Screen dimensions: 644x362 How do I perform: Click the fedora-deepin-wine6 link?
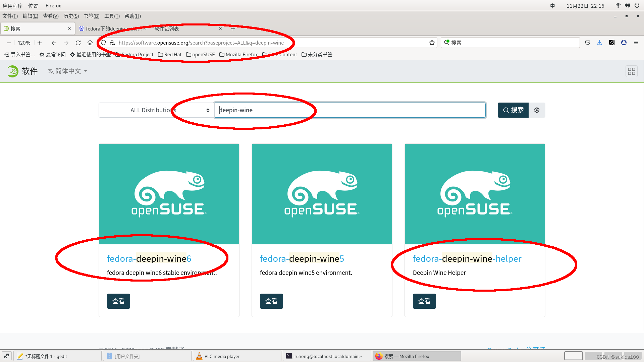click(149, 258)
